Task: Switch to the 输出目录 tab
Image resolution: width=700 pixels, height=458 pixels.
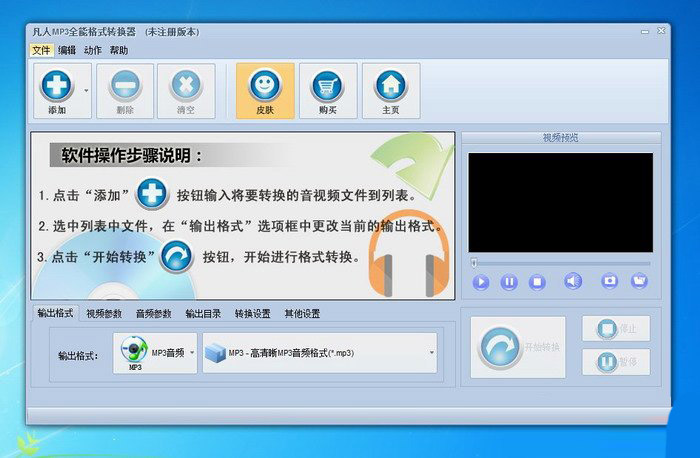Action: (203, 314)
